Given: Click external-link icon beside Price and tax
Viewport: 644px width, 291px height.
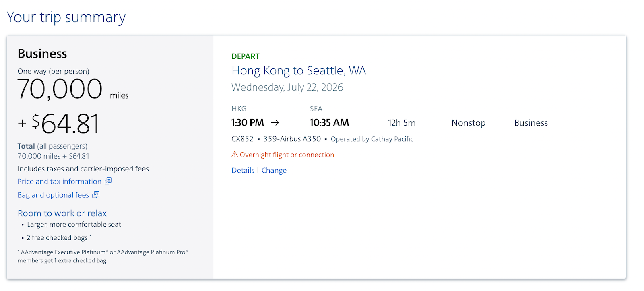Looking at the screenshot, I should [x=108, y=181].
